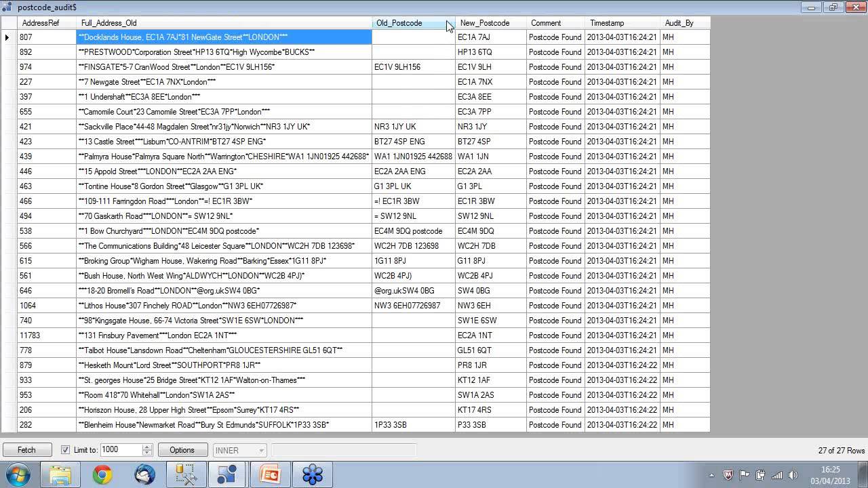Click the New_Postcode column header

pyautogui.click(x=484, y=23)
